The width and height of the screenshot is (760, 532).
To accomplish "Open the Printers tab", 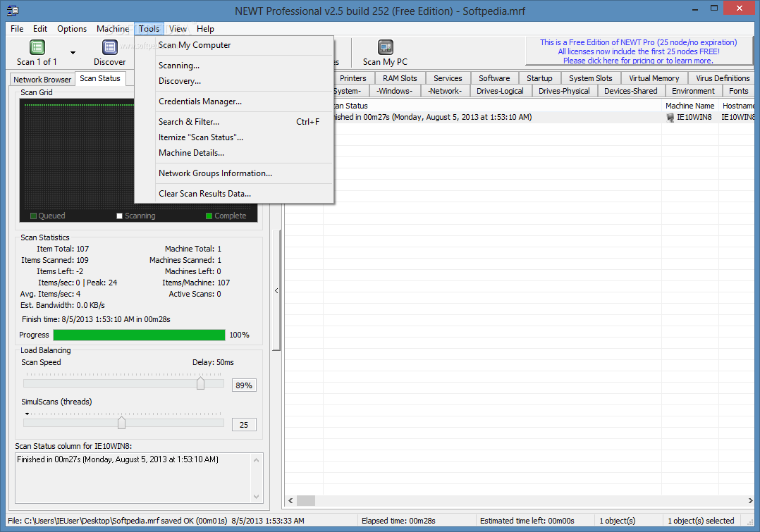I will tap(353, 78).
